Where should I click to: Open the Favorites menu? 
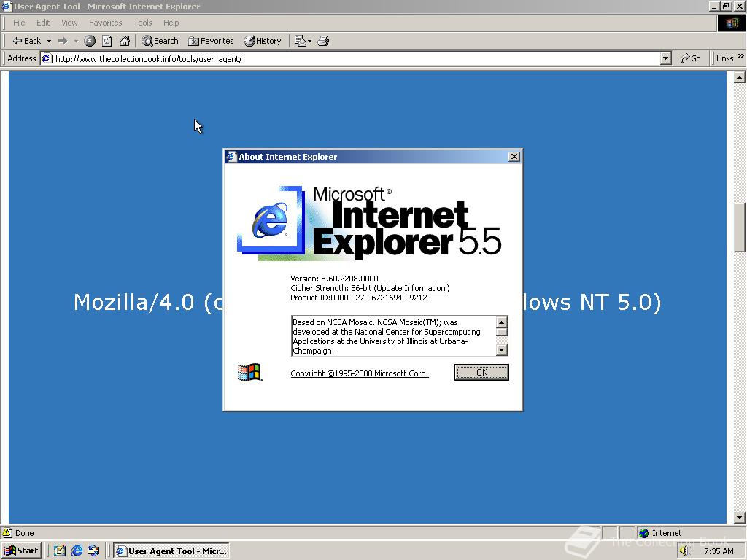coord(105,23)
